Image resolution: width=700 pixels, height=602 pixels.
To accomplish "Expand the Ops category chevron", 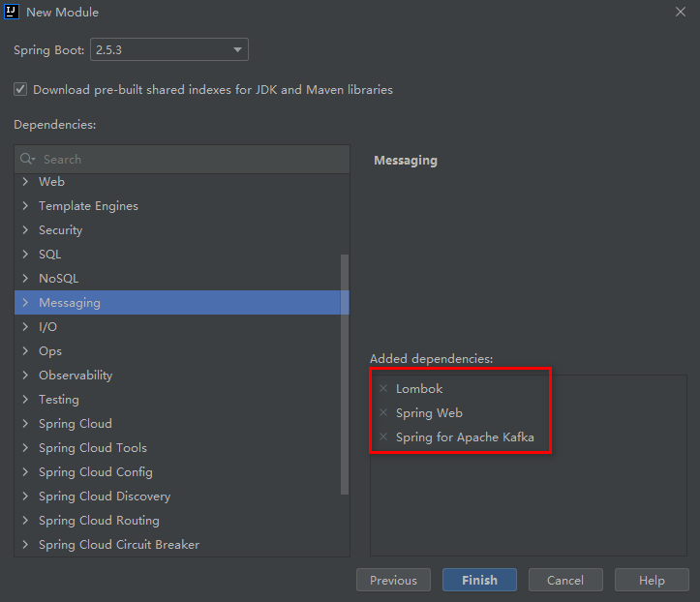I will tap(25, 350).
